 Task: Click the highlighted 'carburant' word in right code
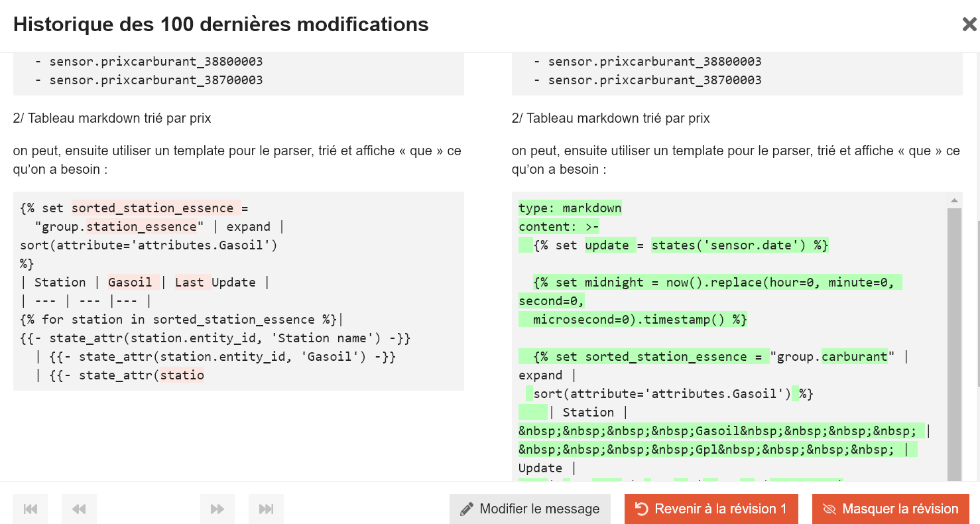point(854,357)
